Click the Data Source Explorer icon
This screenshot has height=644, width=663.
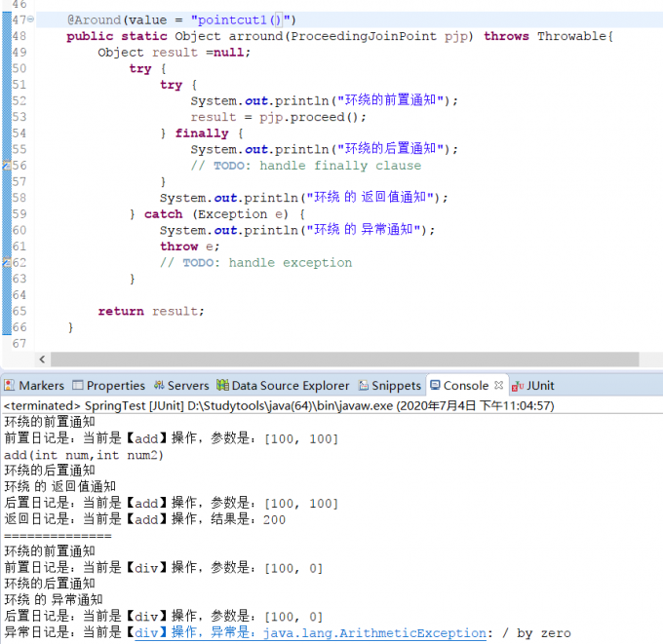click(x=223, y=386)
